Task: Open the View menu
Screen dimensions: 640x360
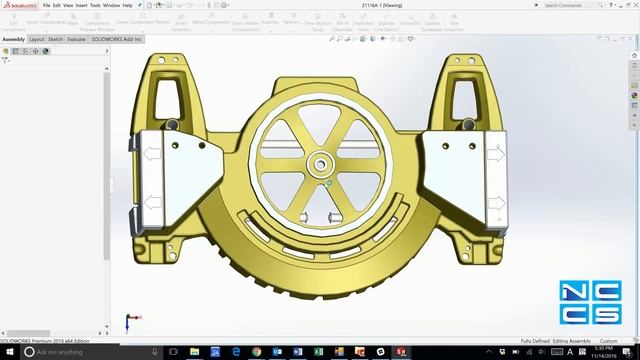Action: (x=68, y=5)
